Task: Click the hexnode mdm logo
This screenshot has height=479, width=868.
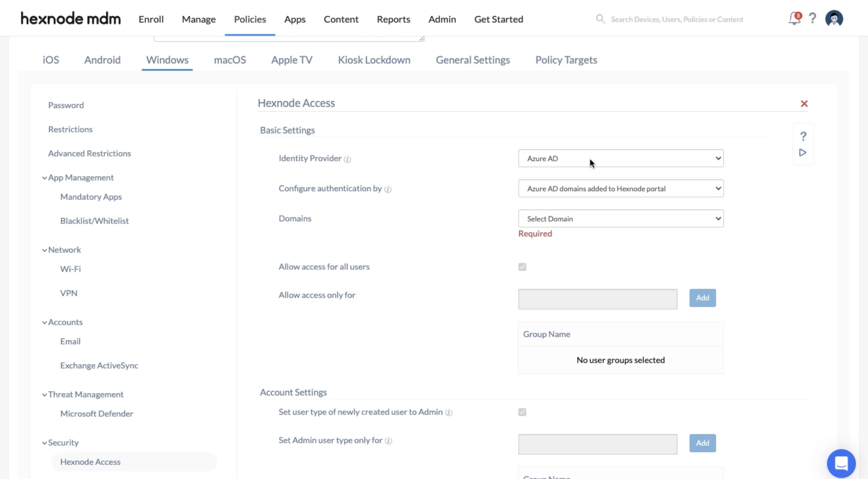Action: coord(71,18)
